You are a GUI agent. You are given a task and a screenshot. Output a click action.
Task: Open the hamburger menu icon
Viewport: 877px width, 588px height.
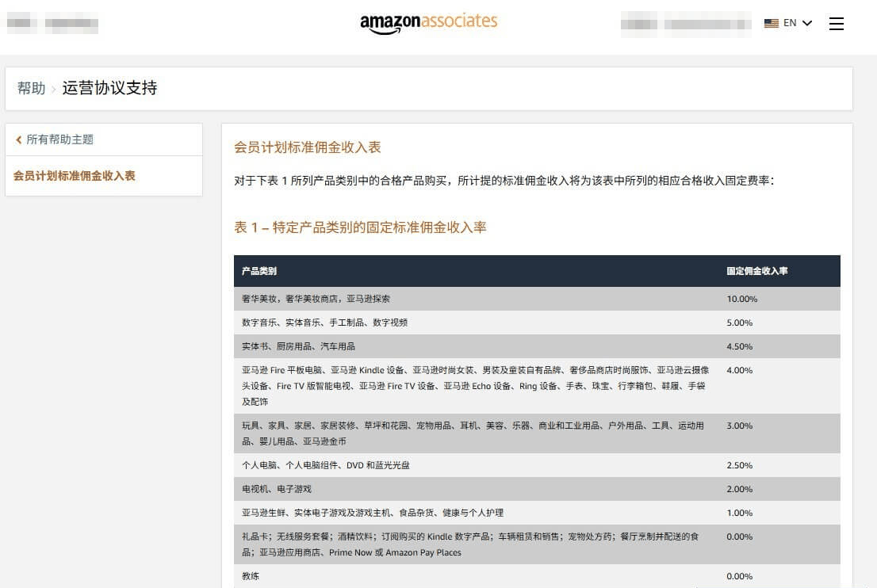pos(837,24)
